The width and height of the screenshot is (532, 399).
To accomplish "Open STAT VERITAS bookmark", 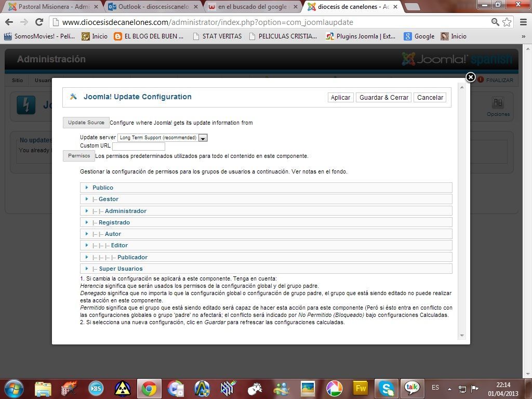I will (x=217, y=36).
